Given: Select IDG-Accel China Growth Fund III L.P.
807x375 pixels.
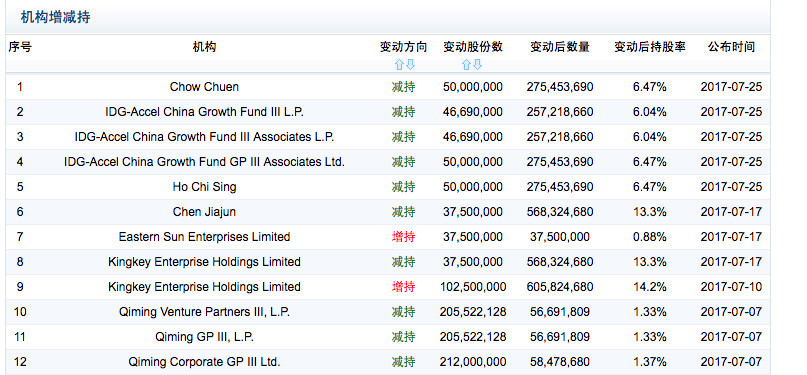Looking at the screenshot, I should [x=204, y=112].
